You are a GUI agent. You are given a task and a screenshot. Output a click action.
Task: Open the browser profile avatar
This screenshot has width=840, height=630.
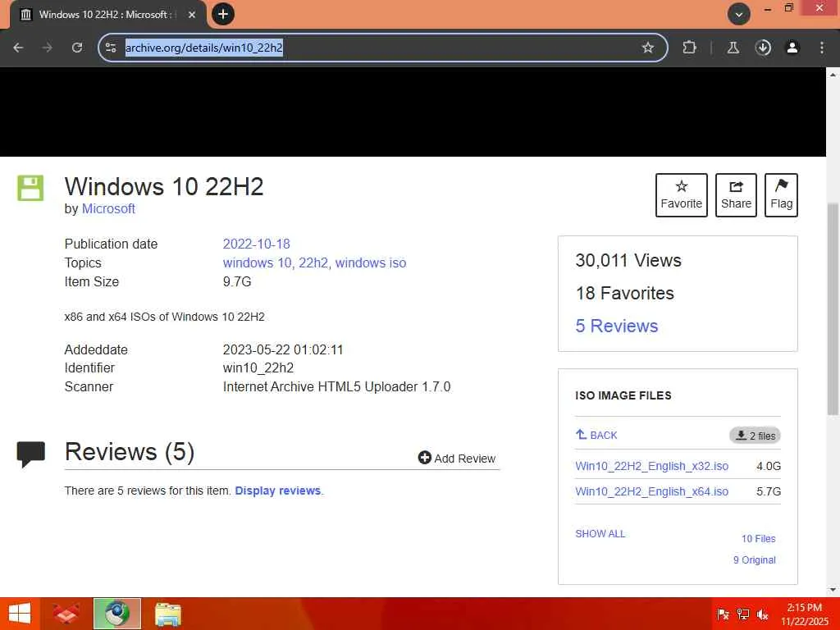pyautogui.click(x=792, y=48)
